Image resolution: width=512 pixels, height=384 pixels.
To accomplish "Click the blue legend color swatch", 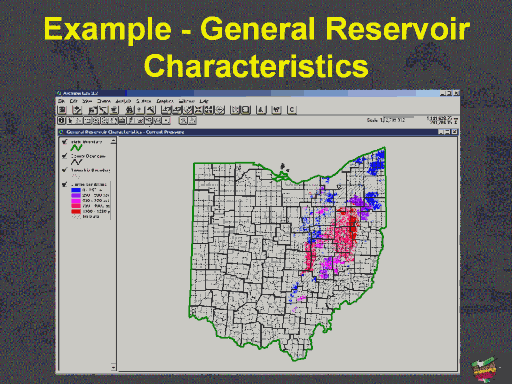I will pyautogui.click(x=76, y=190).
